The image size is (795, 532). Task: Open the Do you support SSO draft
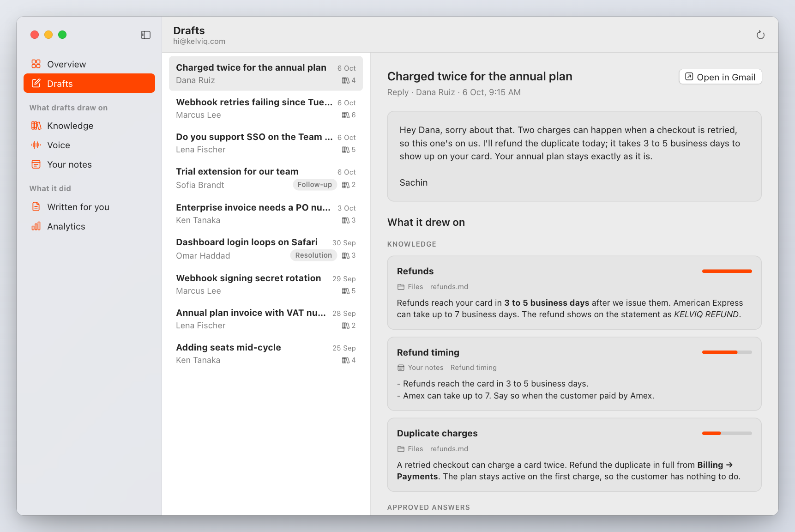(266, 143)
